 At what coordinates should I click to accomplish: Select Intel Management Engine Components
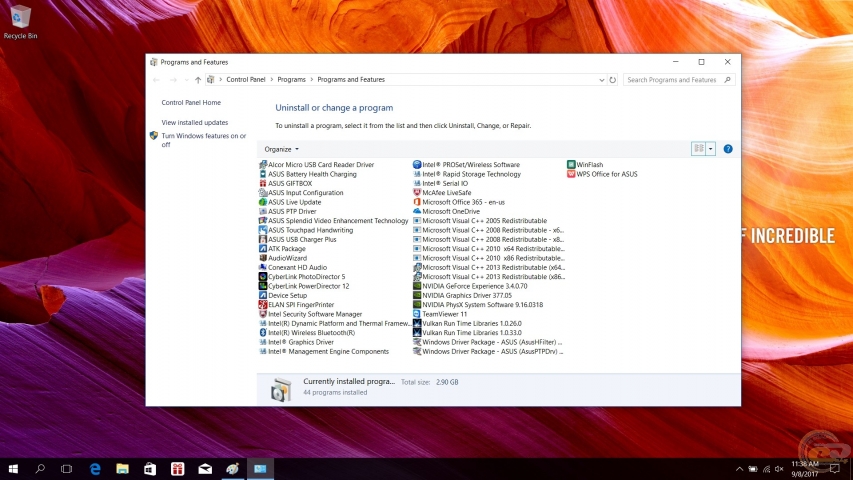click(x=324, y=352)
